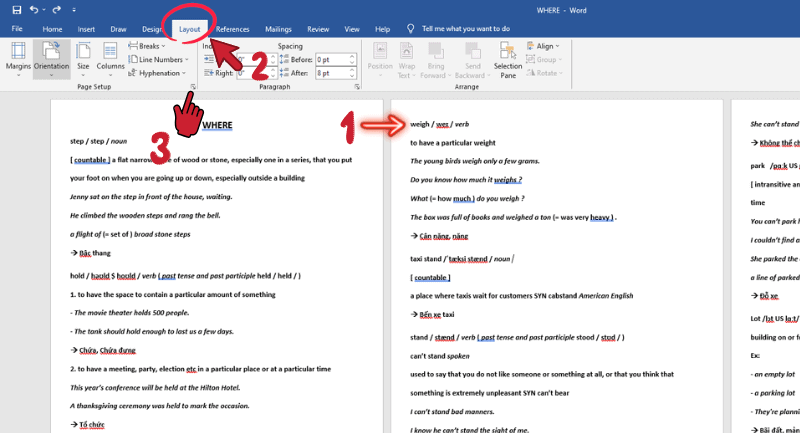Open the Mailings tab
Image resolution: width=800 pixels, height=433 pixels.
tap(279, 30)
